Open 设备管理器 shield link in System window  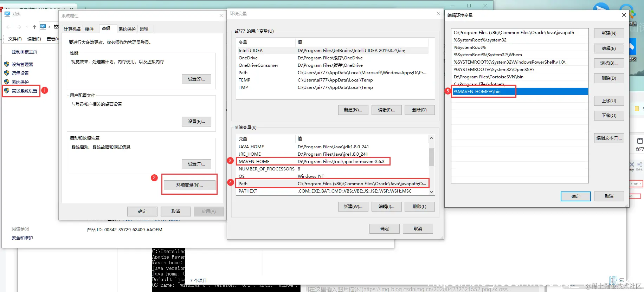(x=19, y=64)
